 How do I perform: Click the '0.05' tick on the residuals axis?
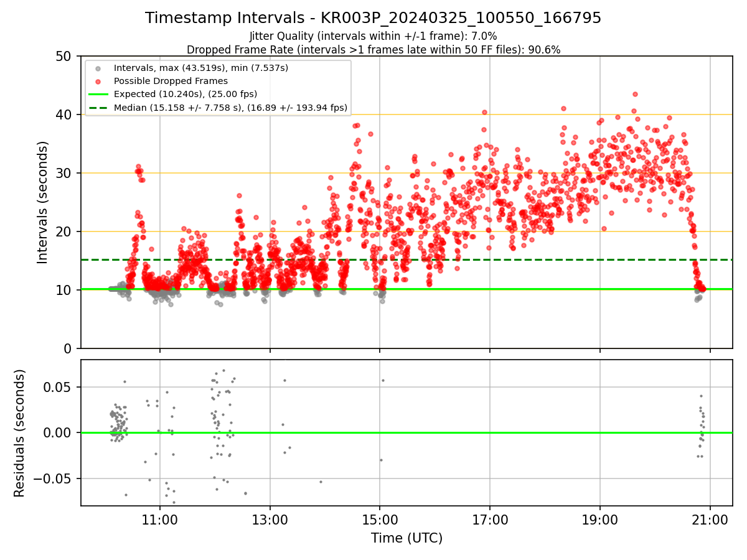tap(59, 388)
